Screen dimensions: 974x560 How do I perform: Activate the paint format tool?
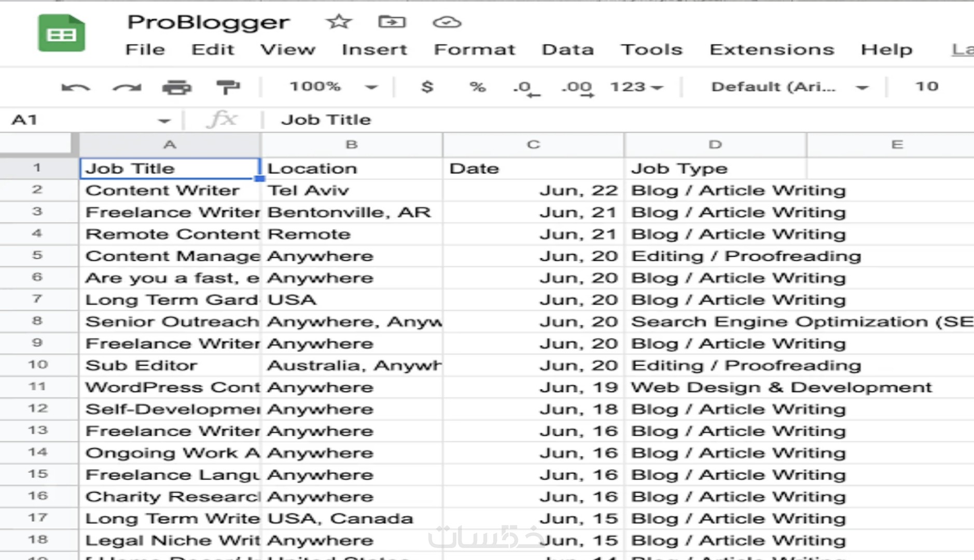228,87
